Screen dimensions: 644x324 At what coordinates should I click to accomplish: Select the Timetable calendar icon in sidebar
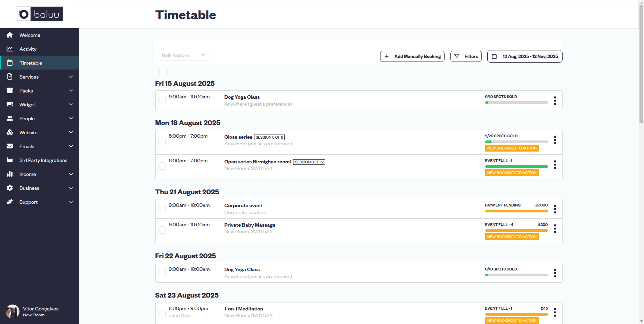coord(10,63)
